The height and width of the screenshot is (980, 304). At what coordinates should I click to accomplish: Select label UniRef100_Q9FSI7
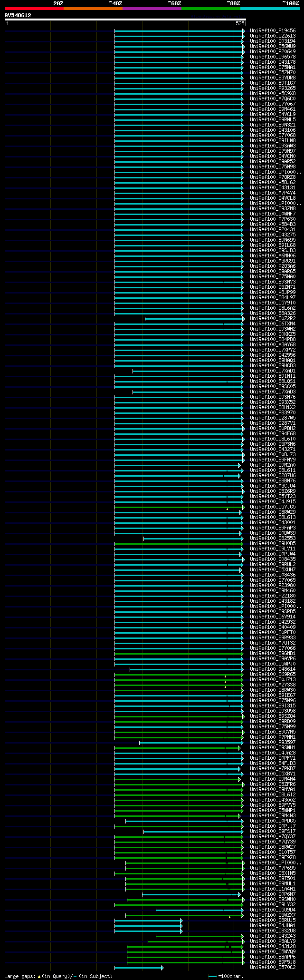point(273,831)
